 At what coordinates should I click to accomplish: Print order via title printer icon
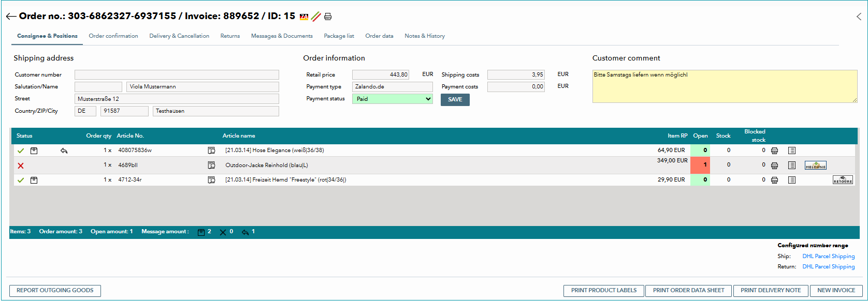click(x=328, y=17)
